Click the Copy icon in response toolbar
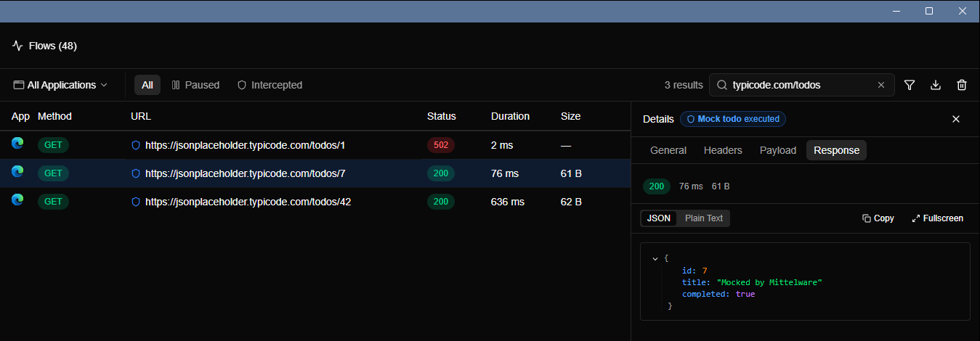 (866, 218)
